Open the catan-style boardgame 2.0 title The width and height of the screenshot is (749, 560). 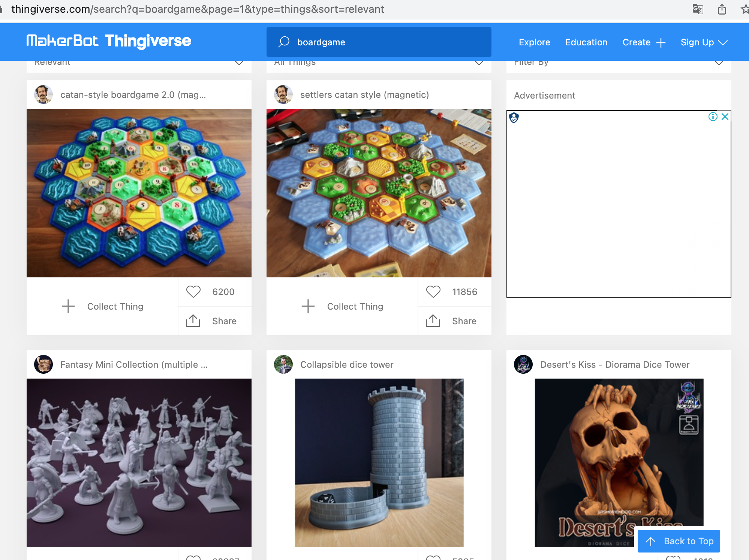point(133,95)
